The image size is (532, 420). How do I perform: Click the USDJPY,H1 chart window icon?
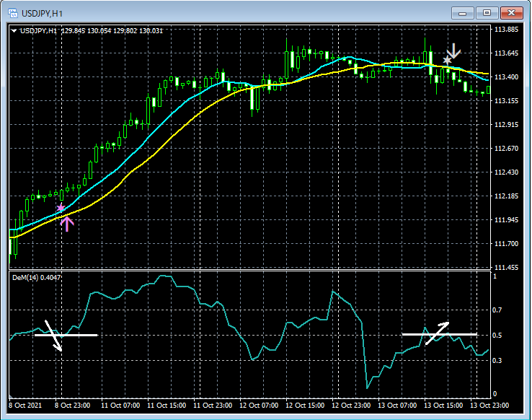13,13
